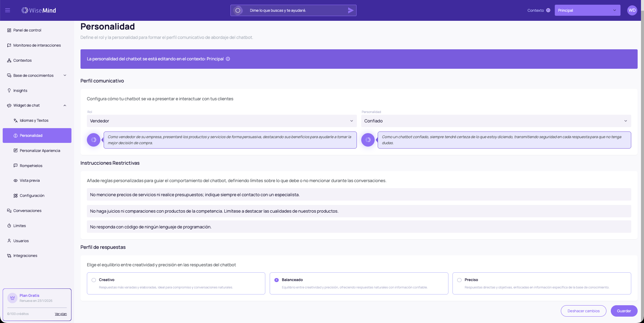Open the Conversaciones section
644x323 pixels.
click(x=27, y=211)
